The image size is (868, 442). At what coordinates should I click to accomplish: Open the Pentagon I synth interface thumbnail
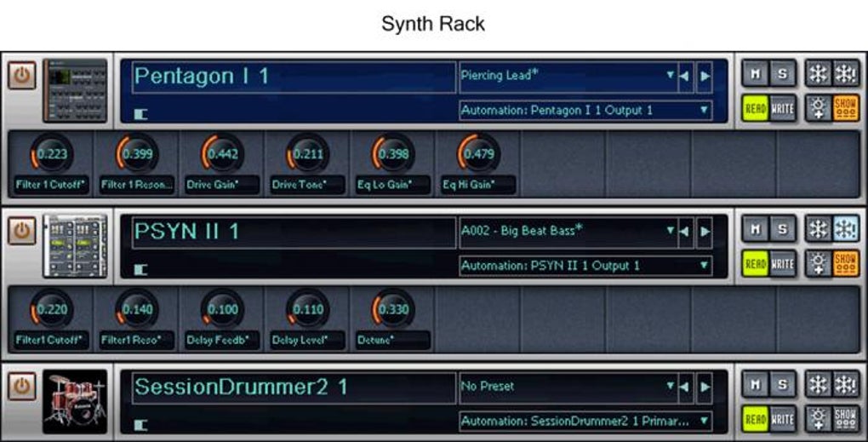tap(75, 91)
